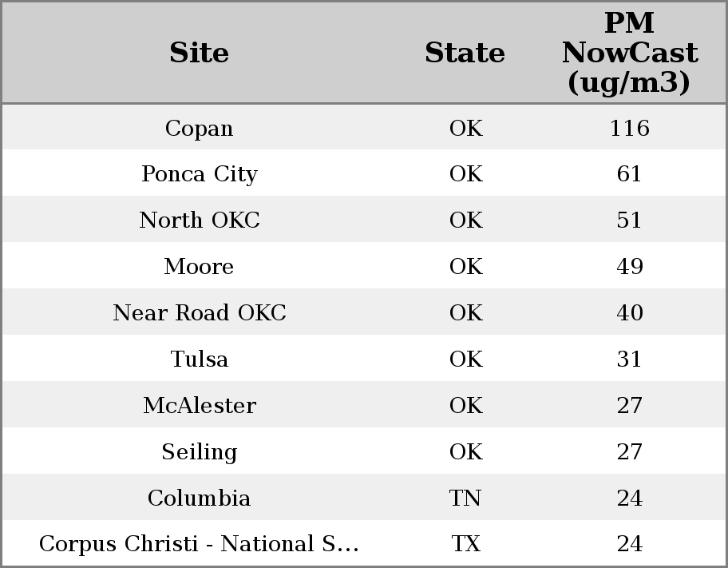
Task: Click the PM NowCast column header
Action: [629, 53]
